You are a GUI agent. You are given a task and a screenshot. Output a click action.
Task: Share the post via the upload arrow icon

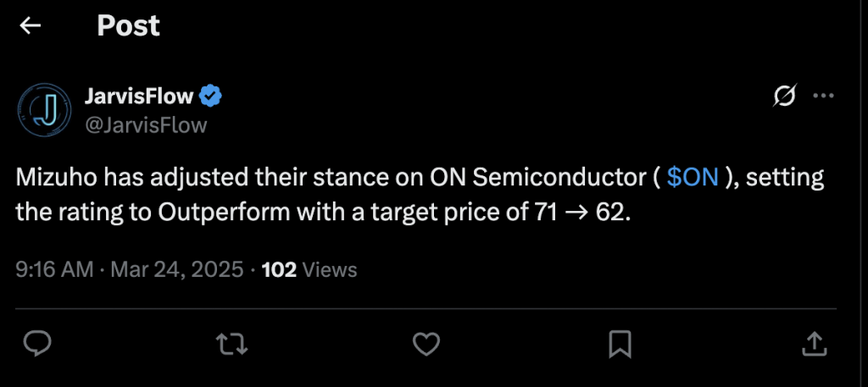(x=815, y=344)
